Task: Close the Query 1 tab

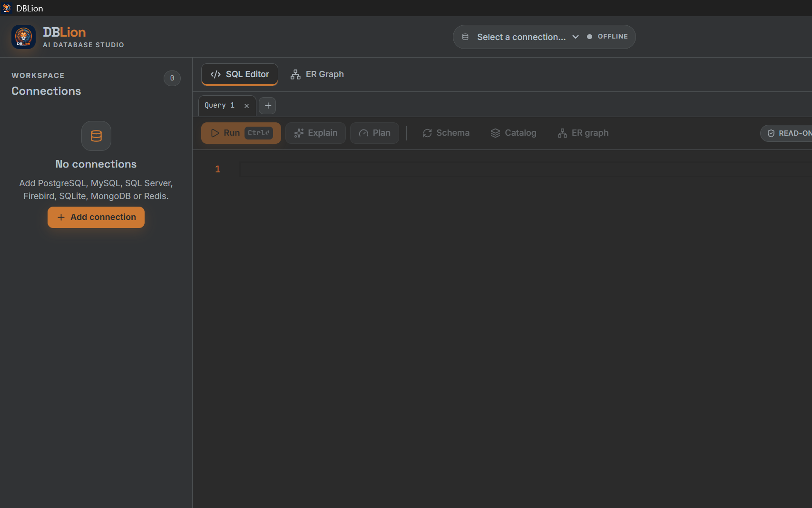Action: 246,106
